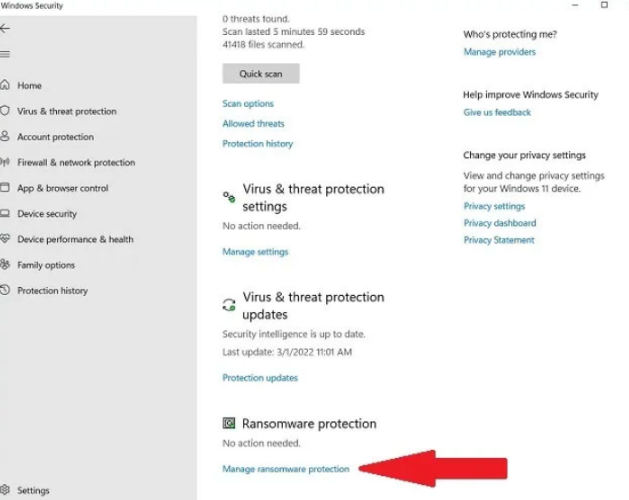The image size is (629, 500).
Task: Click the Device performance & health heart icon
Action: [x=6, y=239]
